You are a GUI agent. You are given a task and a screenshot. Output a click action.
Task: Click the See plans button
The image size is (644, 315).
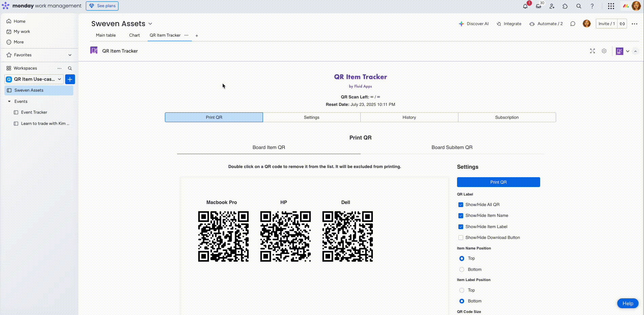(102, 6)
